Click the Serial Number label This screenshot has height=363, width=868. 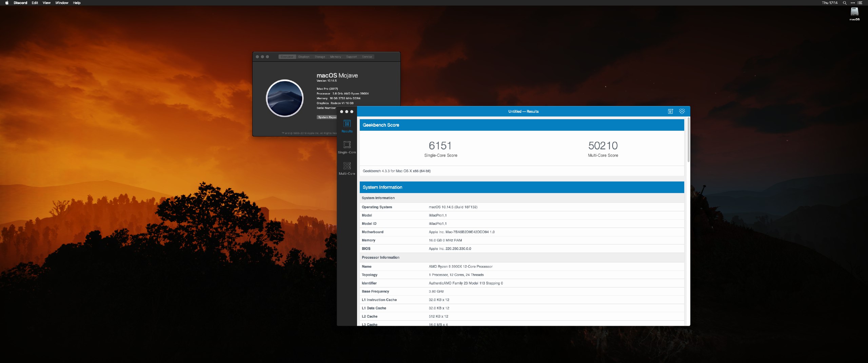(326, 108)
